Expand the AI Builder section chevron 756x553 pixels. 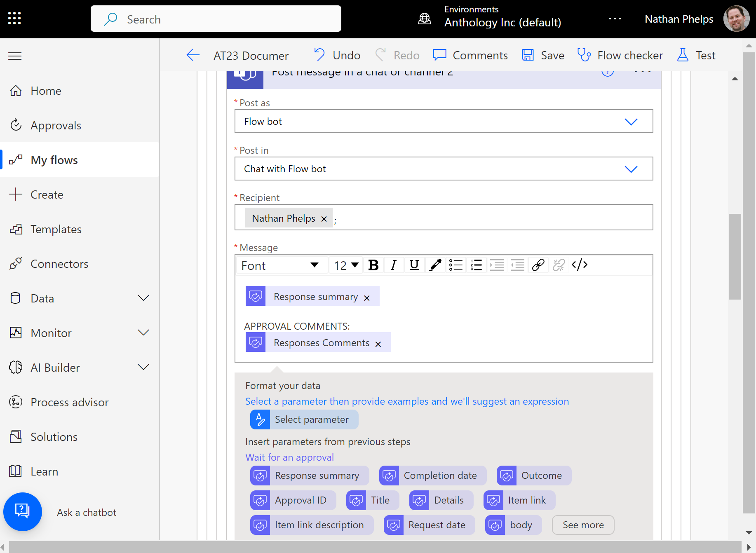(143, 367)
